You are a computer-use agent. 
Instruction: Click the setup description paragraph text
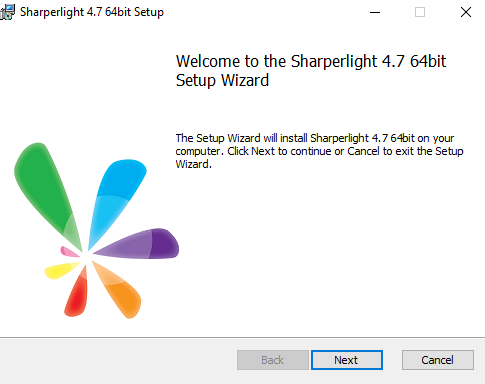(x=319, y=151)
